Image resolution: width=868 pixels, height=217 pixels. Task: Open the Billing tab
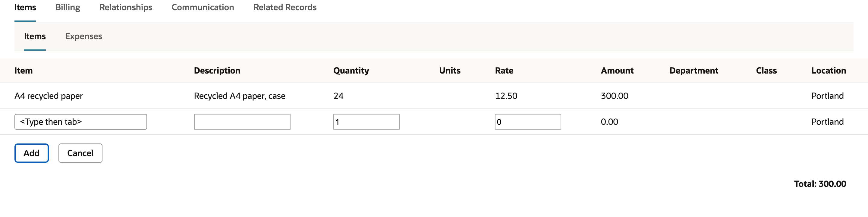click(x=68, y=8)
